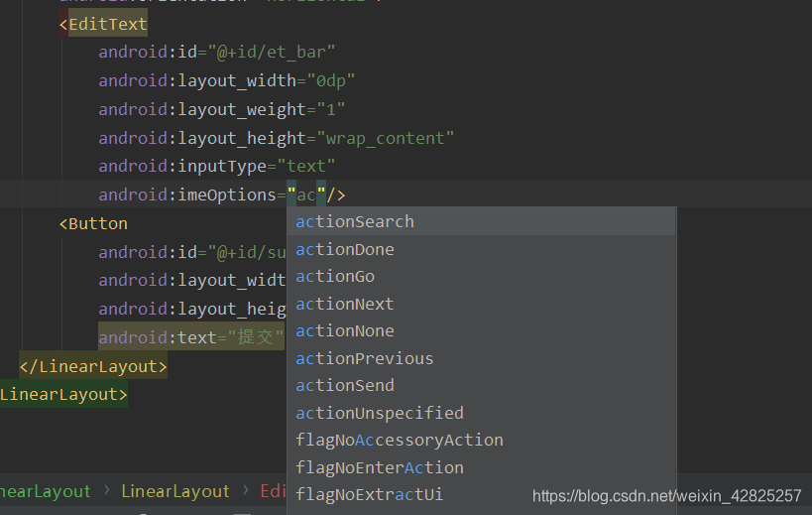The image size is (812, 515).
Task: Select actionSearch from the autocomplete list
Action: pyautogui.click(x=482, y=221)
